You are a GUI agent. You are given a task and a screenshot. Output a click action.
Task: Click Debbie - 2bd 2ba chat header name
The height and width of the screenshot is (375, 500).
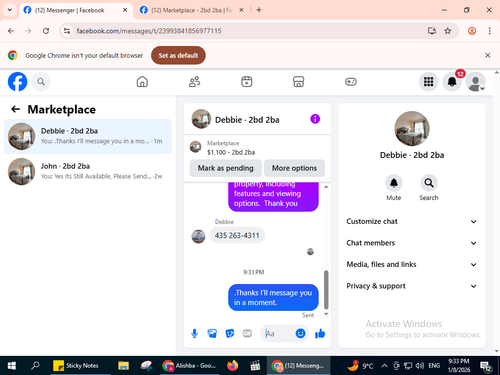(x=247, y=120)
